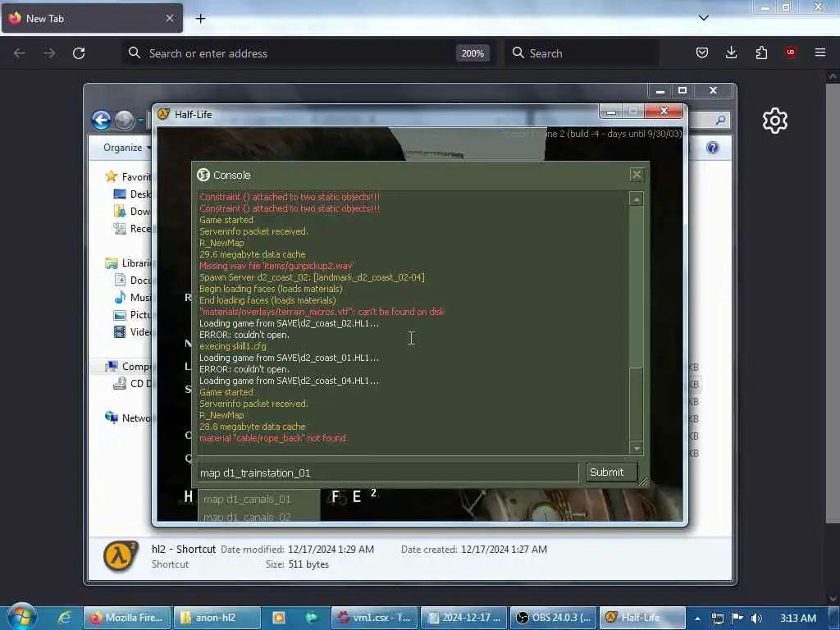Click the Explorer back arrow button
This screenshot has width=840, height=630.
(x=101, y=120)
